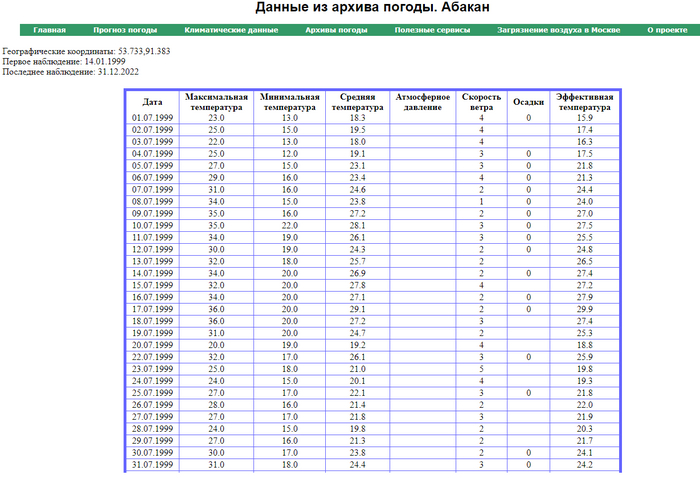Image resolution: width=700 pixels, height=479 pixels.
Task: Select the date cell 06.07.1999
Action: click(152, 178)
